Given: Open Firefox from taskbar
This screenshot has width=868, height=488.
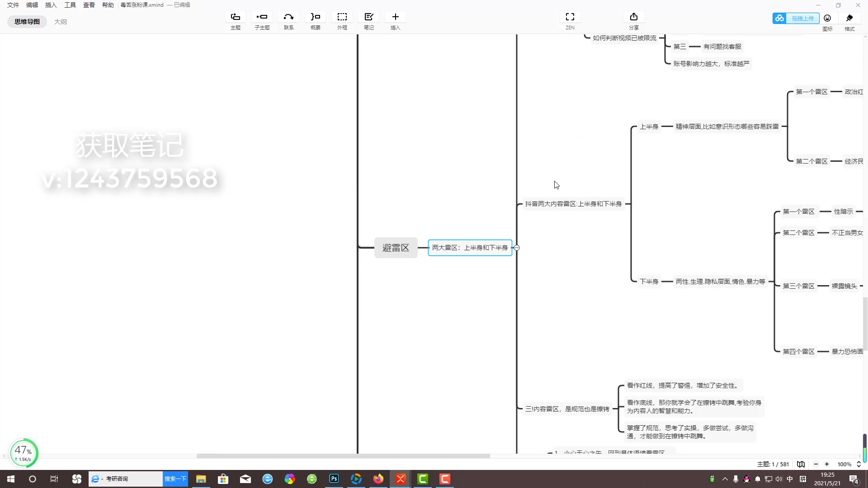Looking at the screenshot, I should tap(378, 479).
